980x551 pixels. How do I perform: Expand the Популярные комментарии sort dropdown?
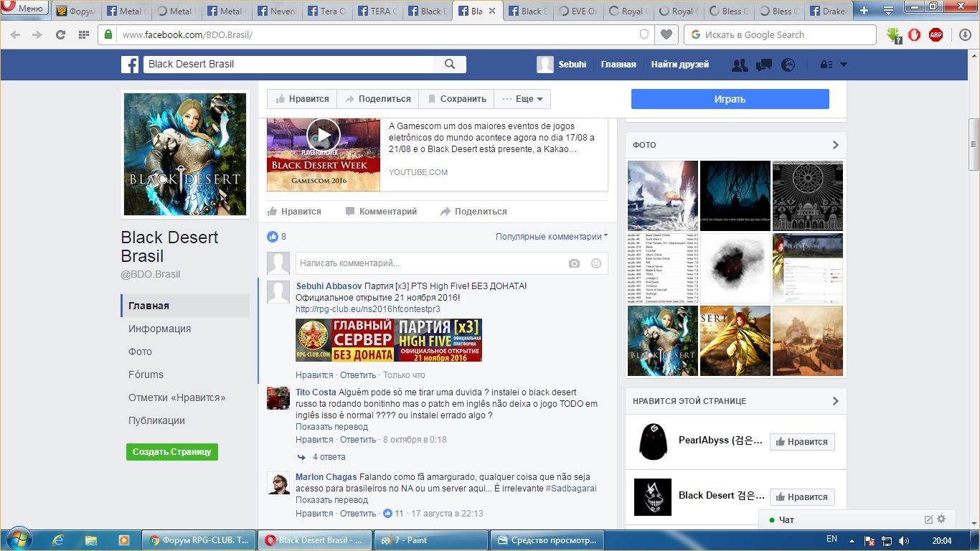(551, 236)
